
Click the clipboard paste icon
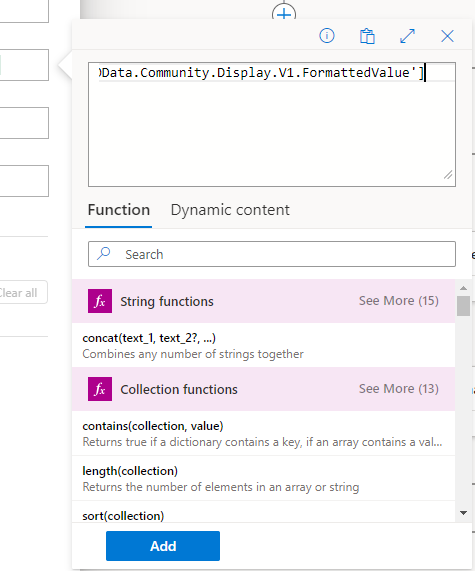[367, 36]
